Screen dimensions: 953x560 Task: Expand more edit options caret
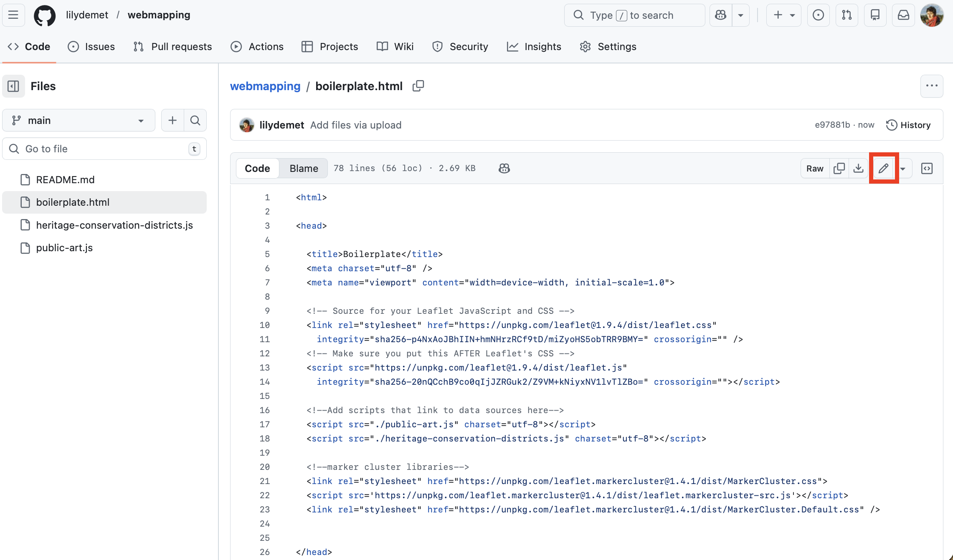(x=903, y=169)
